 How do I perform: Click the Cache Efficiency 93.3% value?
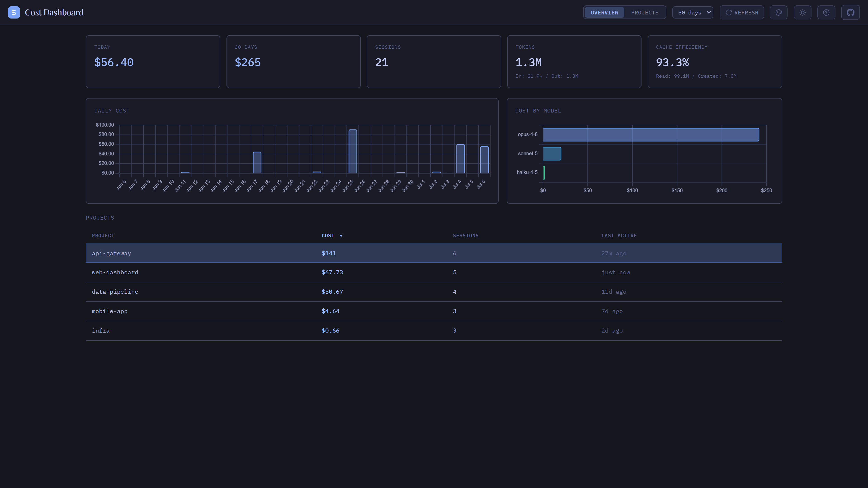(x=672, y=63)
